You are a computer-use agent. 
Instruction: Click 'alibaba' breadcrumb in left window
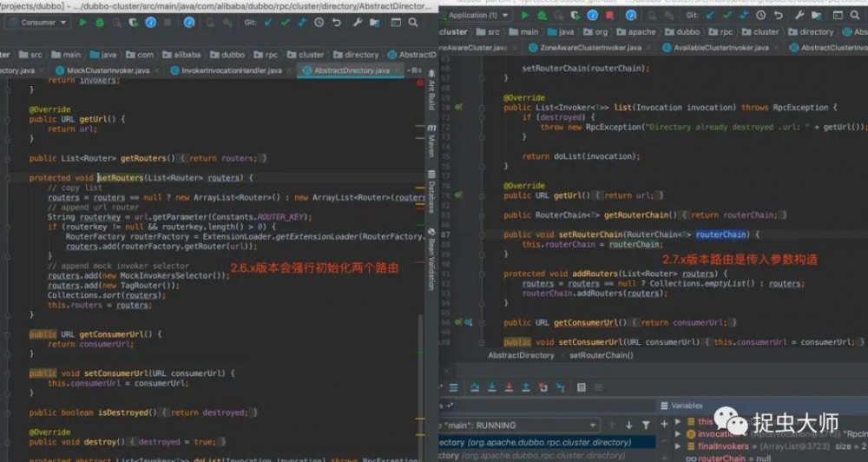(182, 55)
